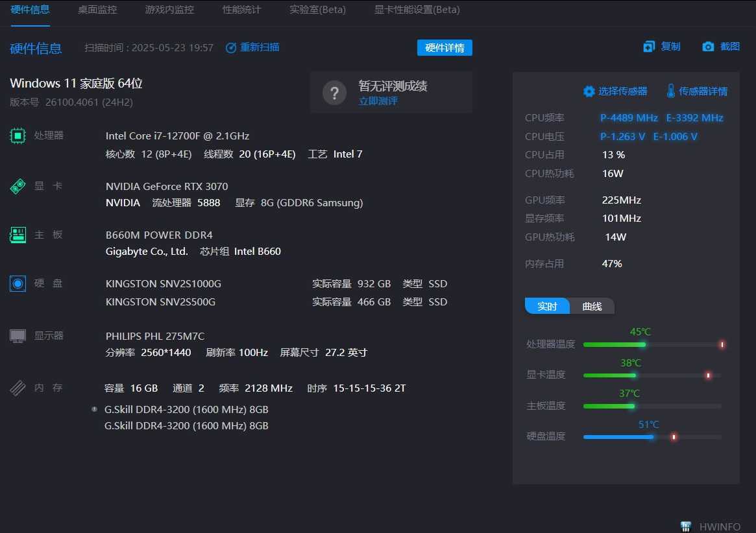
Task: Click 内存占用 47% value
Action: 612,264
